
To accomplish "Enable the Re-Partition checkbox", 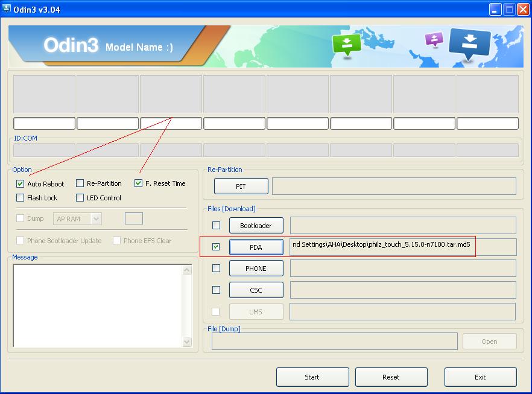I will pos(80,183).
